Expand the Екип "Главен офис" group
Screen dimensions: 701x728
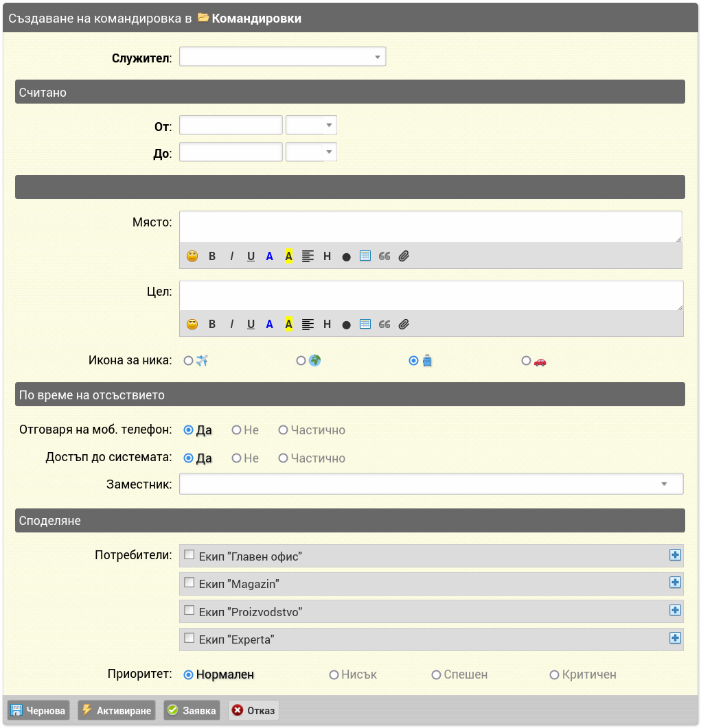point(675,555)
